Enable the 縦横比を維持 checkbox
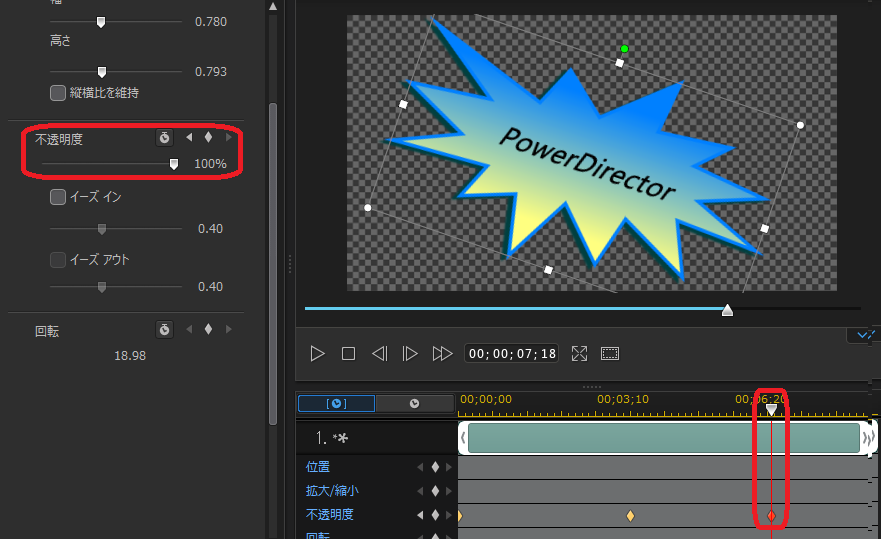The width and height of the screenshot is (881, 539). point(58,93)
